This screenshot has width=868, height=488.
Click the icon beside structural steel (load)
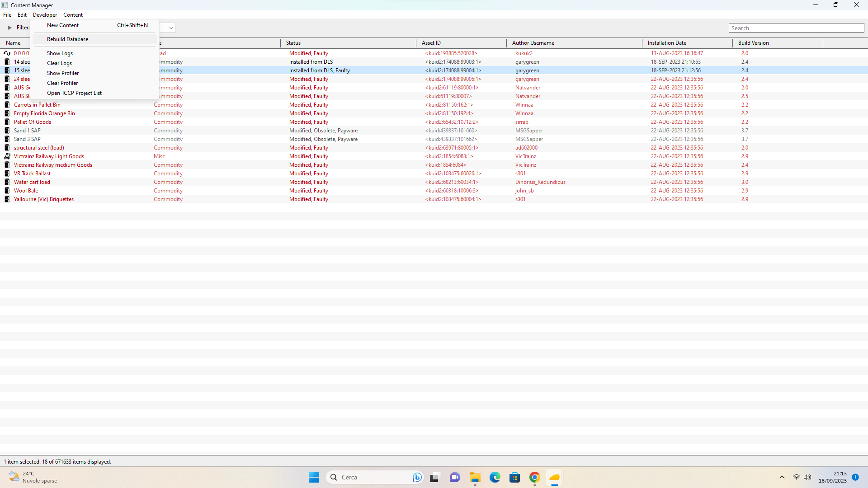7,148
